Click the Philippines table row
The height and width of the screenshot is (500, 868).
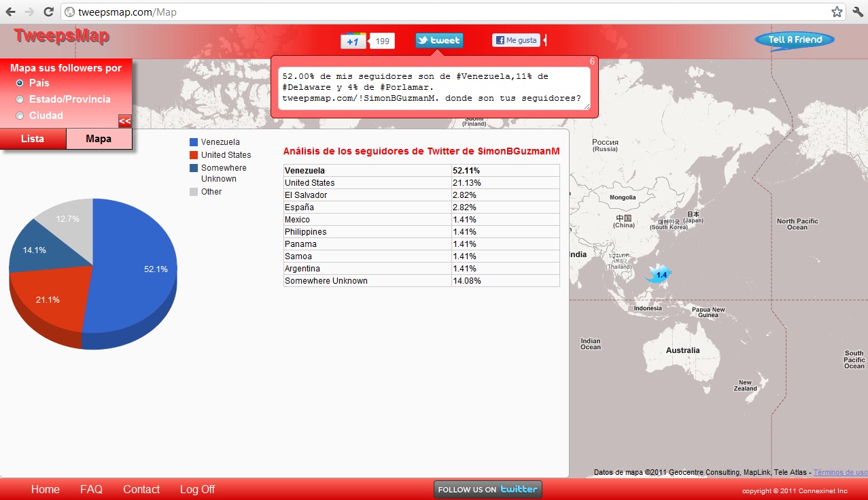421,232
